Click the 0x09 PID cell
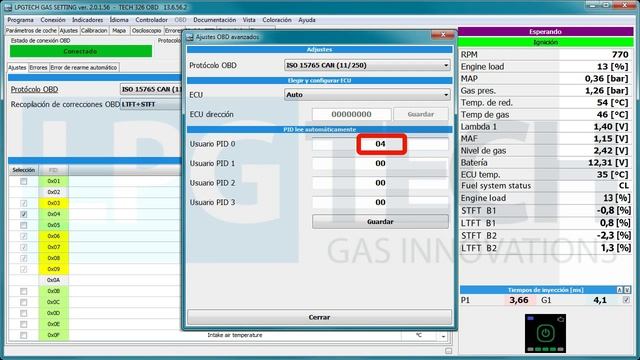 [53, 269]
